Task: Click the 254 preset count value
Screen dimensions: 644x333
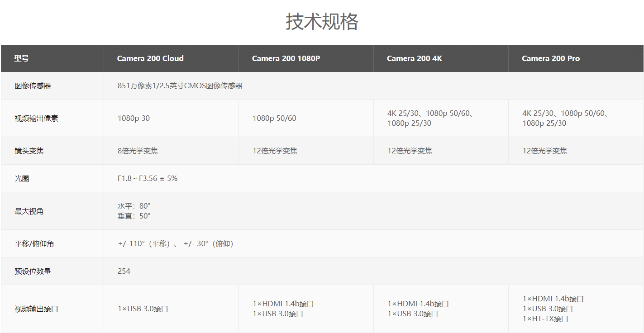Action: pos(124,271)
